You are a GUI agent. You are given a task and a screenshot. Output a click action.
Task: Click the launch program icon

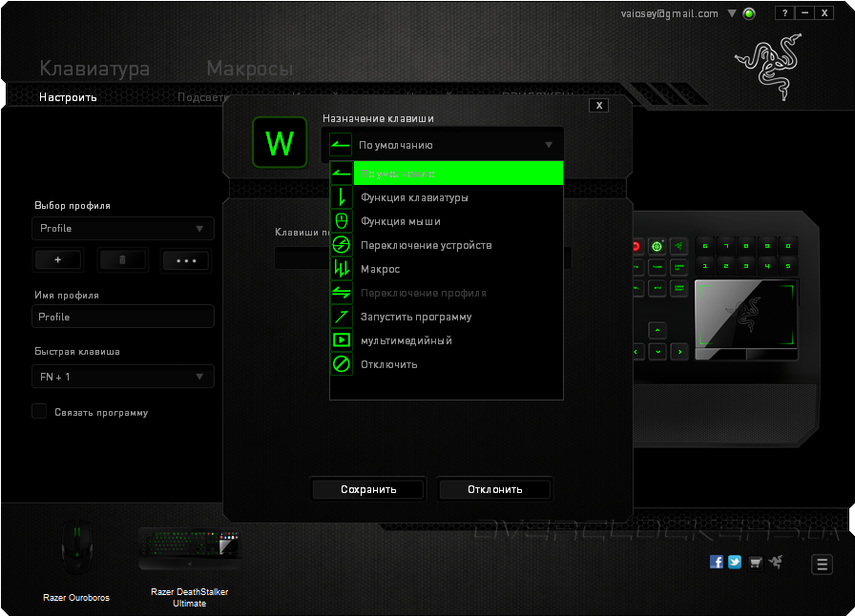click(342, 317)
